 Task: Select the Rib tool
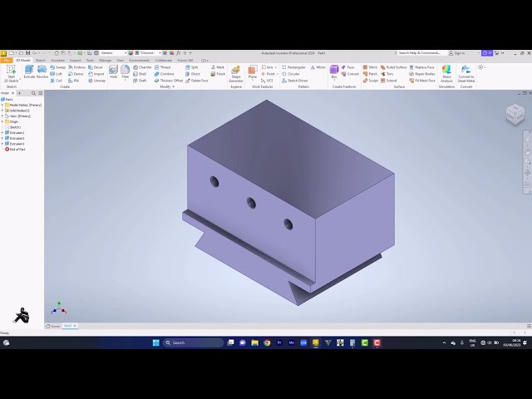pos(74,81)
